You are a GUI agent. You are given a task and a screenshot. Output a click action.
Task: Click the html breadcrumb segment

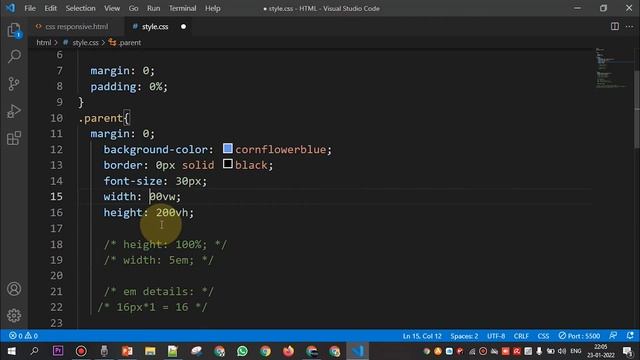(x=44, y=42)
